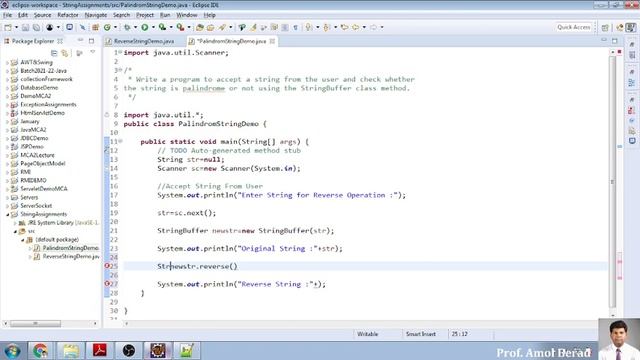Click the New file toolbar icon
Image resolution: width=640 pixels, height=360 pixels.
tap(8, 27)
